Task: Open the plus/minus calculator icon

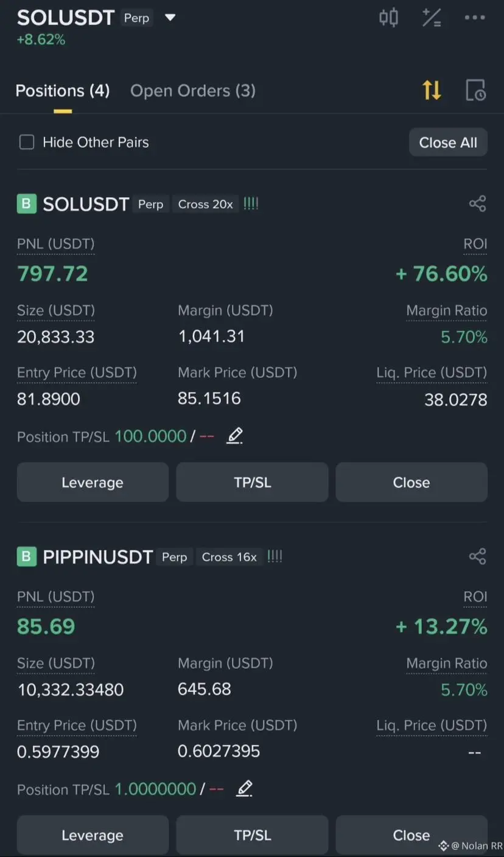Action: click(x=432, y=18)
